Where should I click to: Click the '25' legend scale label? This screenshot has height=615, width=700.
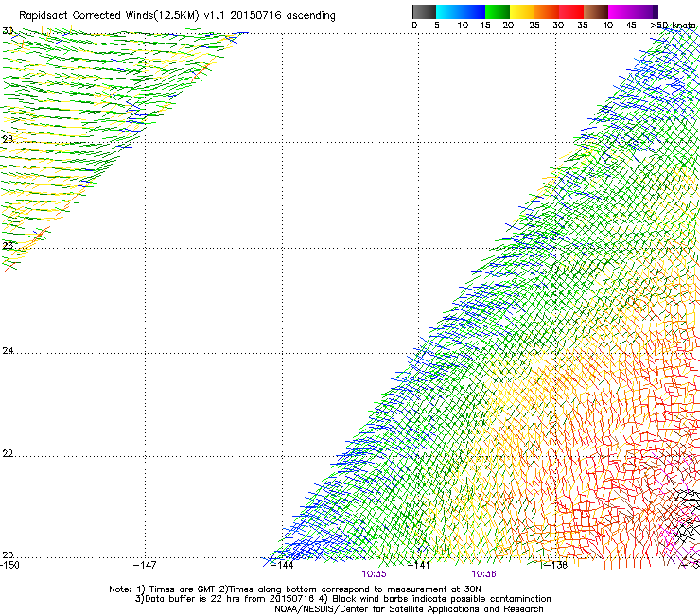pyautogui.click(x=534, y=26)
